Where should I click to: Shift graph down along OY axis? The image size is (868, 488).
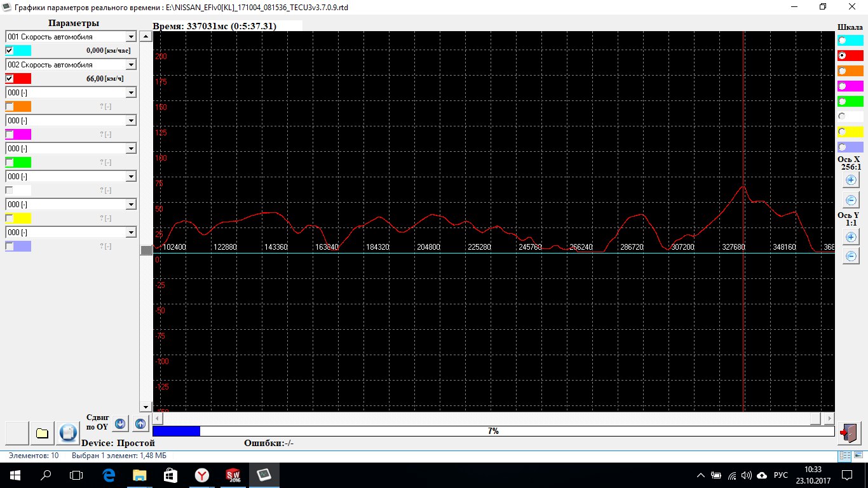(x=120, y=423)
